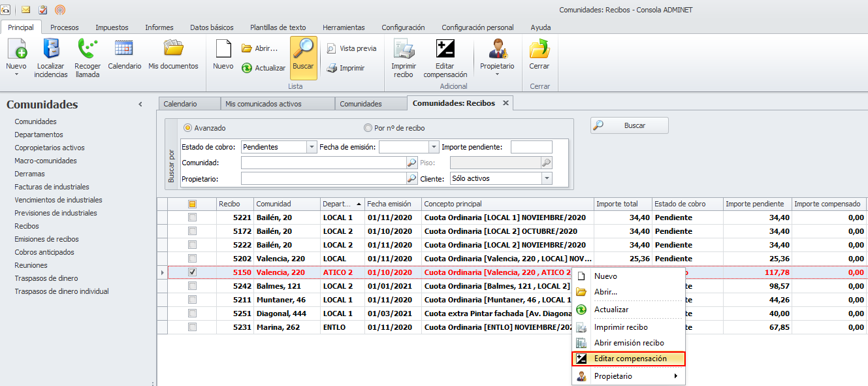Open the Mis comunicados activos tab

277,103
